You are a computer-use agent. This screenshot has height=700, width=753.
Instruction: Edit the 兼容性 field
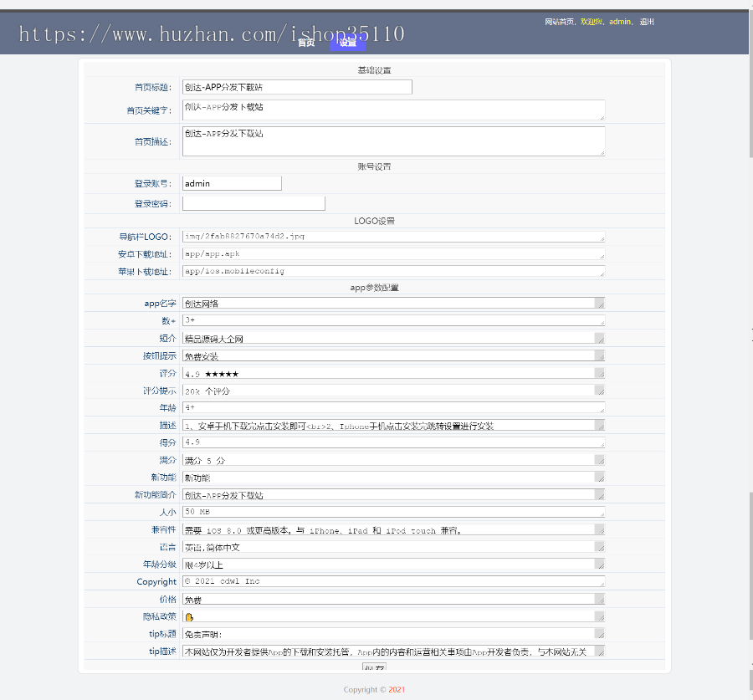(x=393, y=529)
